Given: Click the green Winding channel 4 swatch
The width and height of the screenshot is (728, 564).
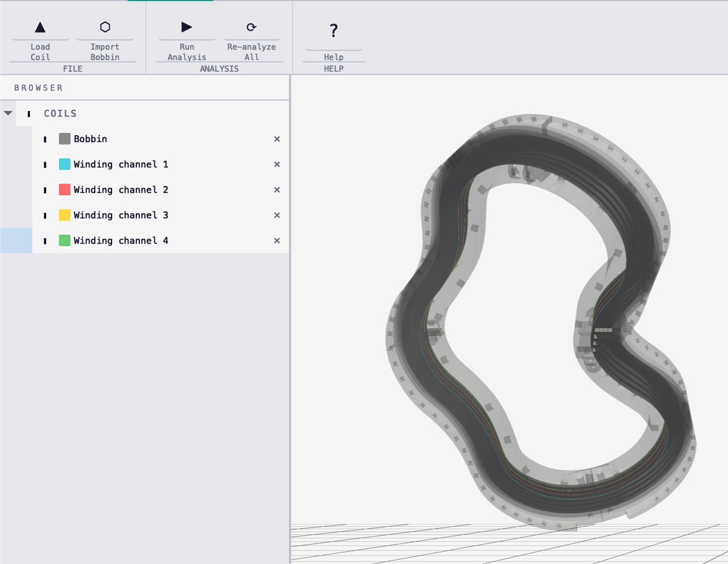Looking at the screenshot, I should (65, 240).
